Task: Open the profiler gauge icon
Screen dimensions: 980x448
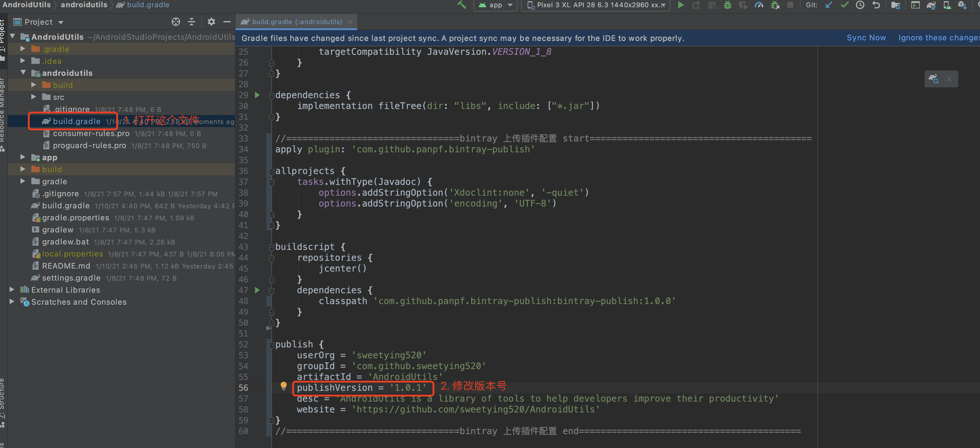Action: click(759, 5)
